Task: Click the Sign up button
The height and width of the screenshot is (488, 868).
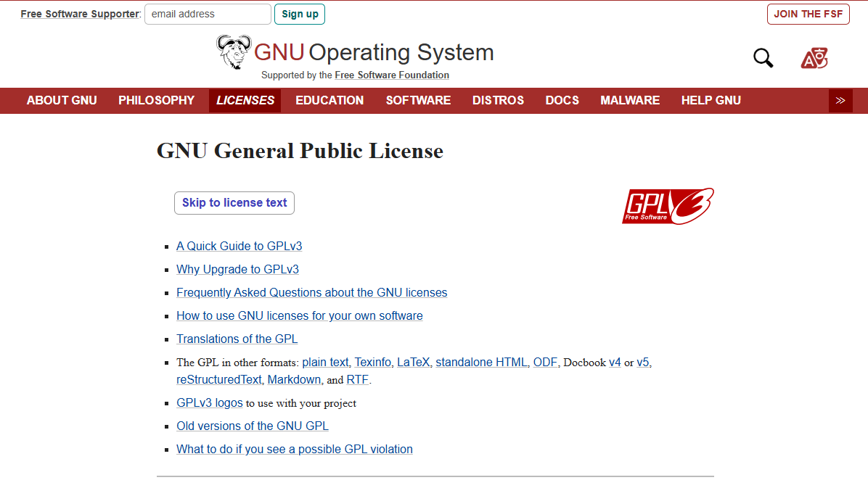Action: point(300,15)
